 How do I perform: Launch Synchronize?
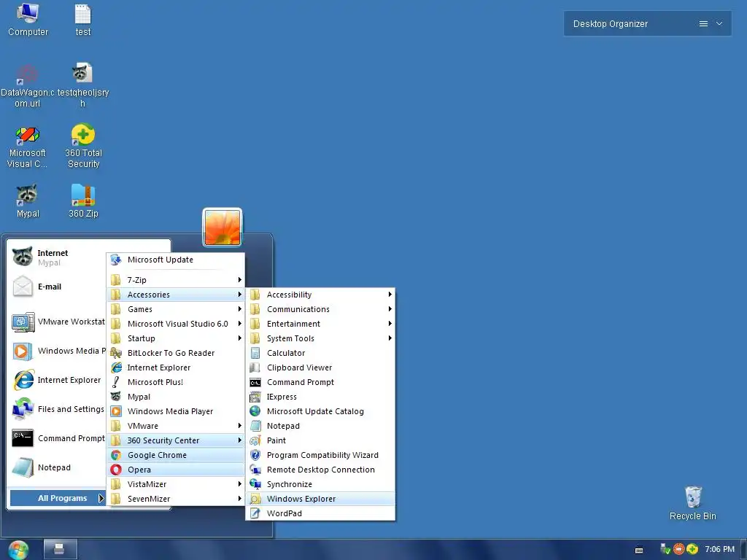320,484
